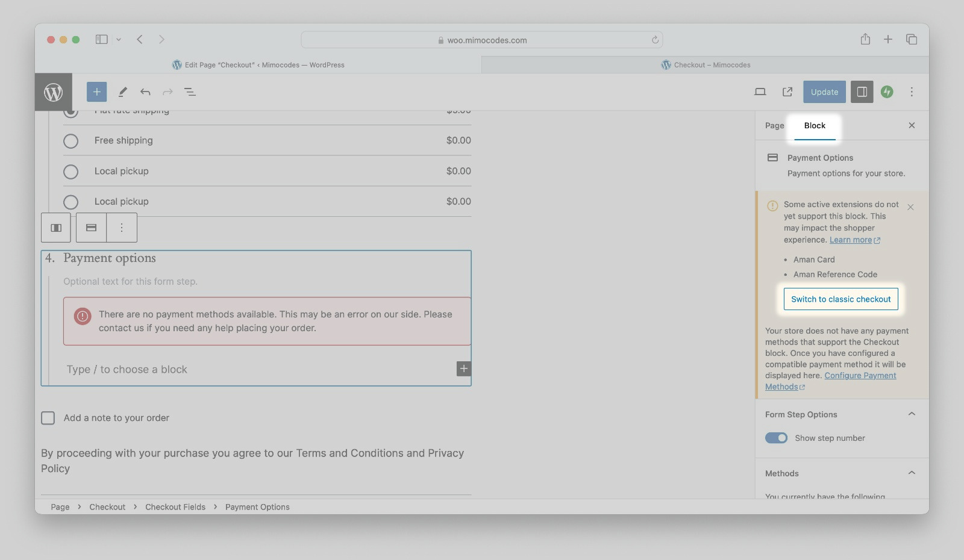
Task: Open Configure Payment Methods link
Action: (860, 376)
